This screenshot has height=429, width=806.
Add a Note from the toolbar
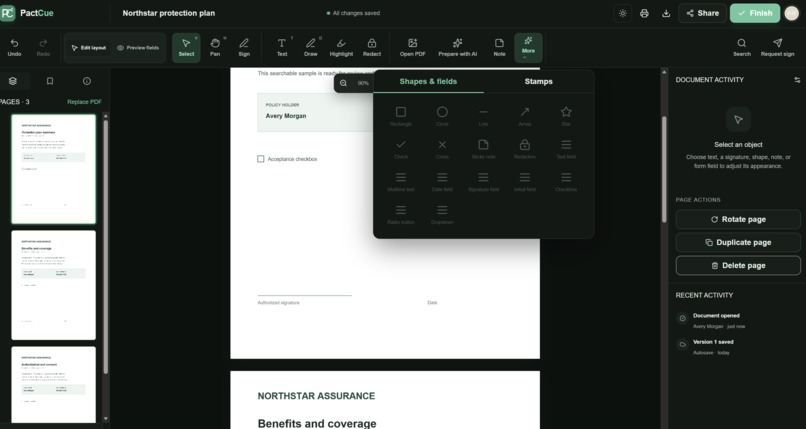coord(499,48)
